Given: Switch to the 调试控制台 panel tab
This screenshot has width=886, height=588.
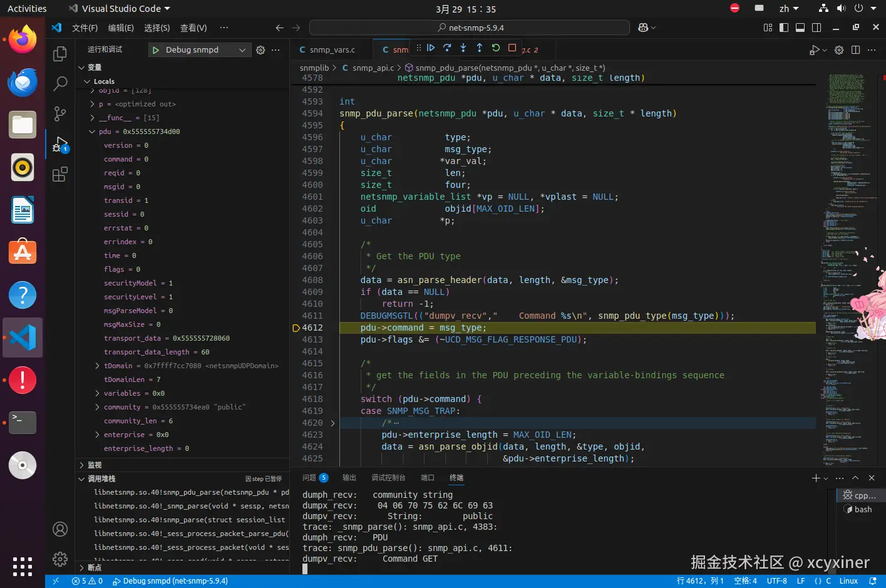Looking at the screenshot, I should pos(388,478).
